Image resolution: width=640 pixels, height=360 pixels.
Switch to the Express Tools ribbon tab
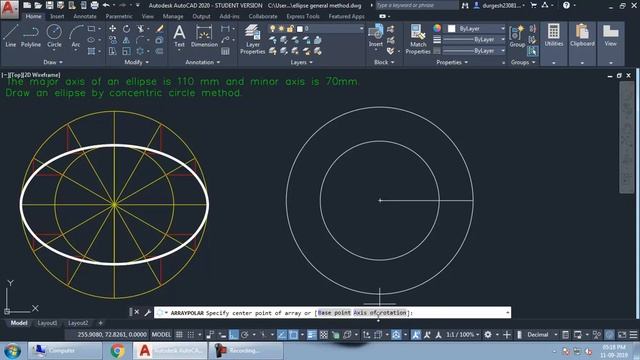(303, 16)
